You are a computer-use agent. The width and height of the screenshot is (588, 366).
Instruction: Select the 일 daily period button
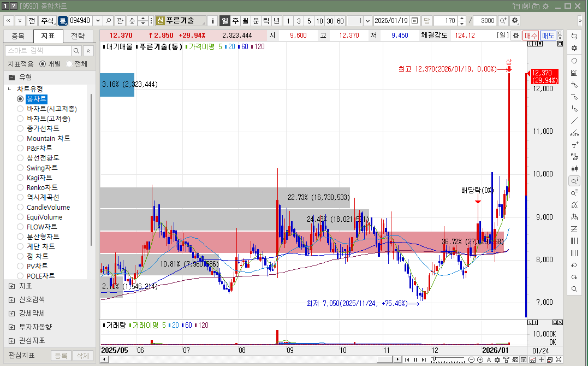click(224, 21)
